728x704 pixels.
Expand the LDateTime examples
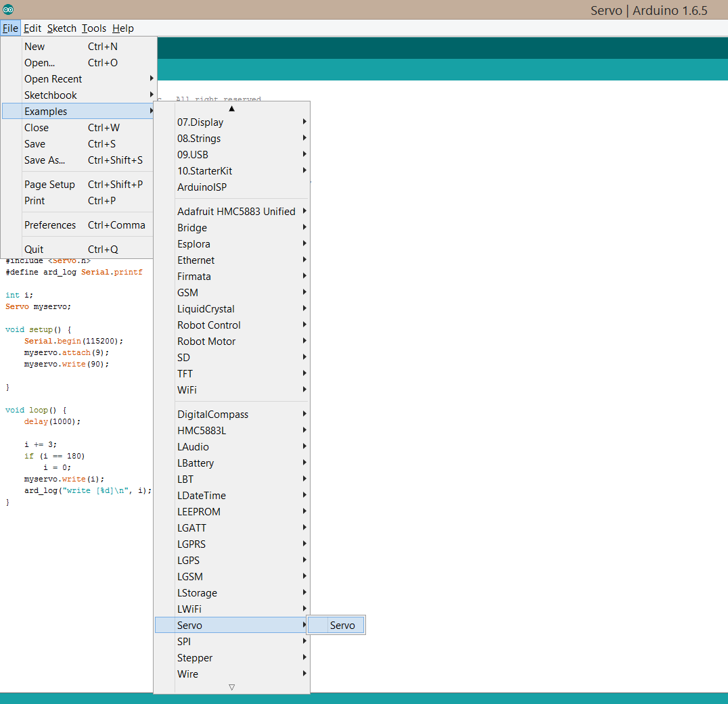[231, 496]
